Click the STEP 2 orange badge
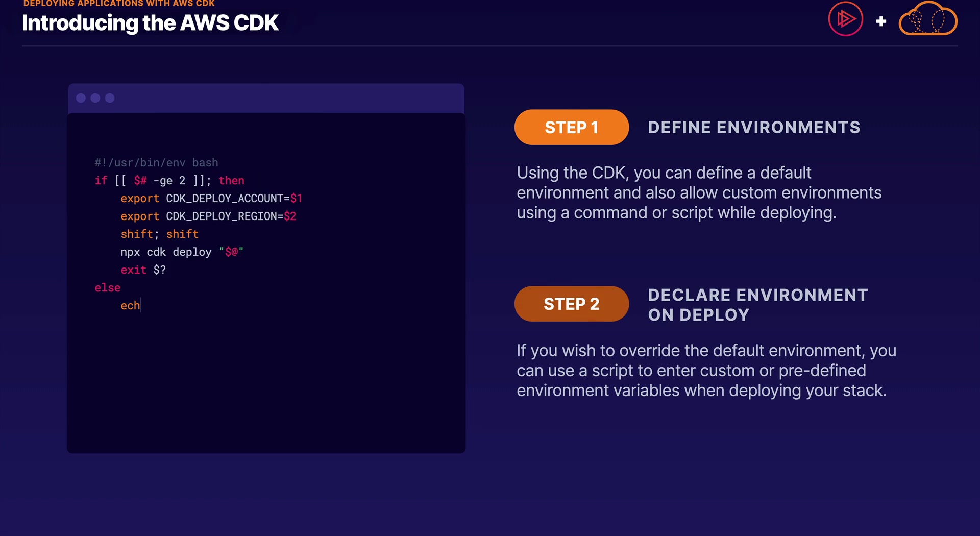The image size is (980, 536). tap(571, 304)
